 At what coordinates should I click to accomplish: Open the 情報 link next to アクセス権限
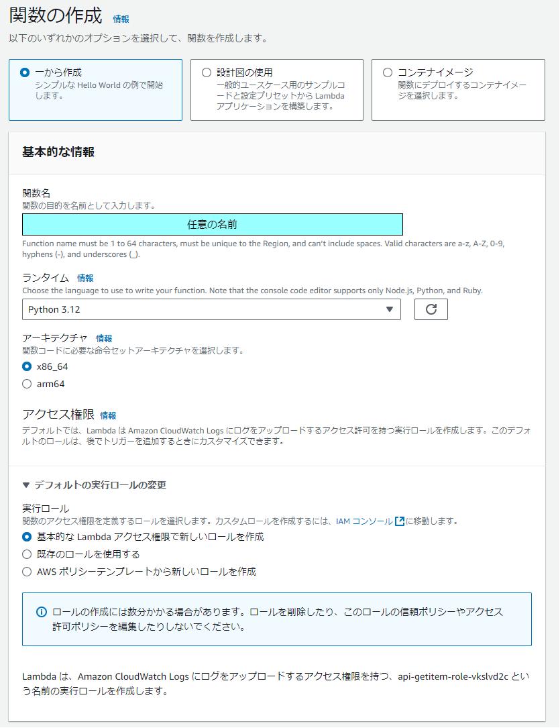point(108,415)
